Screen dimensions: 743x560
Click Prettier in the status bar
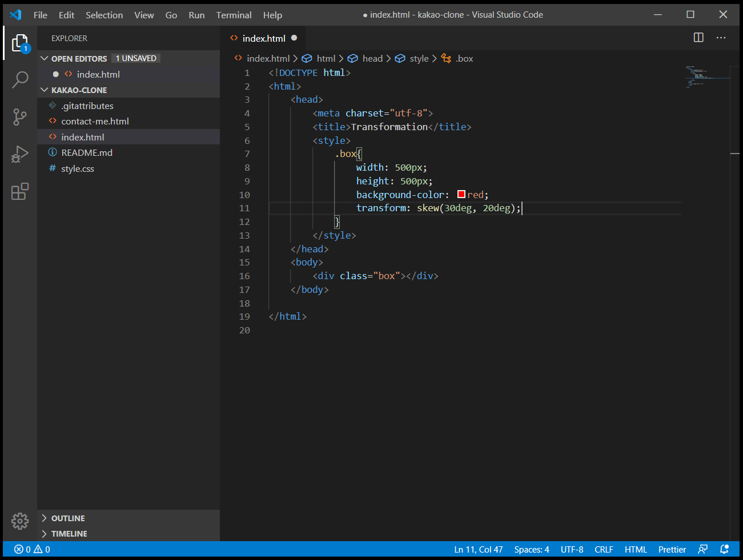point(672,549)
